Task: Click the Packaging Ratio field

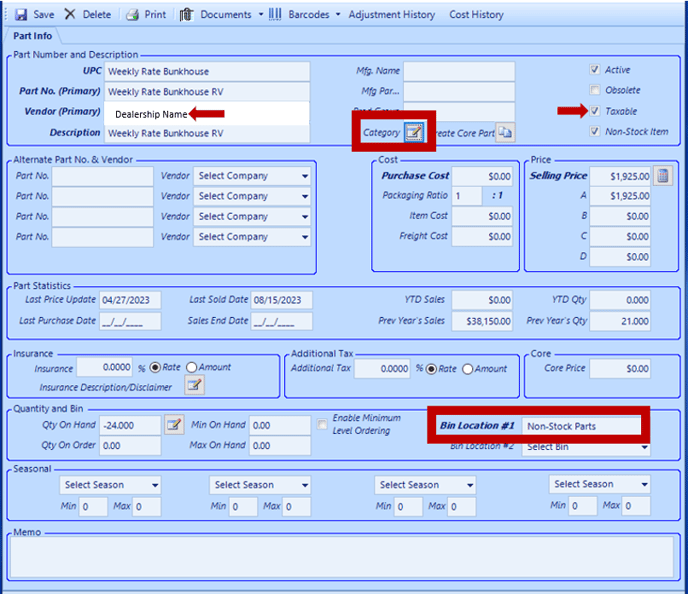Action: click(467, 196)
